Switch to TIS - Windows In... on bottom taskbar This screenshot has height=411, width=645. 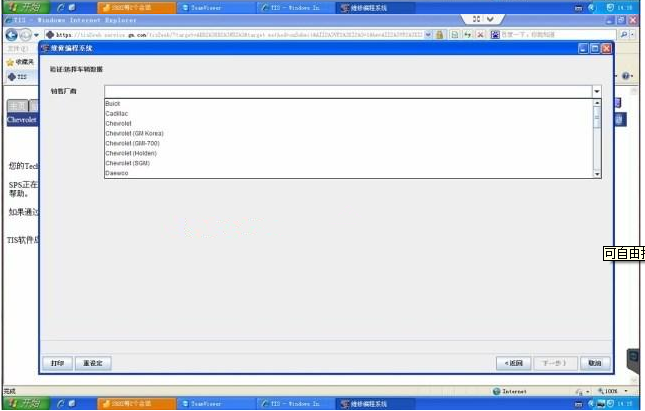pyautogui.click(x=296, y=404)
